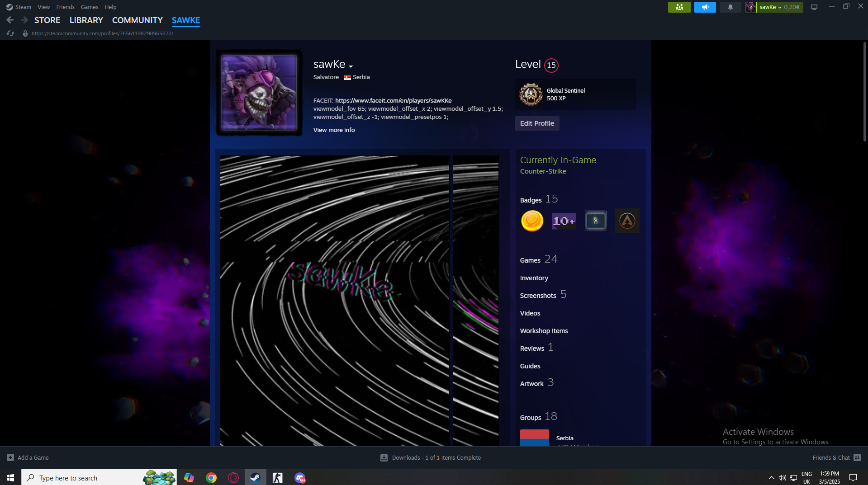
Task: Click the page vertical scrollbar
Action: (864, 90)
